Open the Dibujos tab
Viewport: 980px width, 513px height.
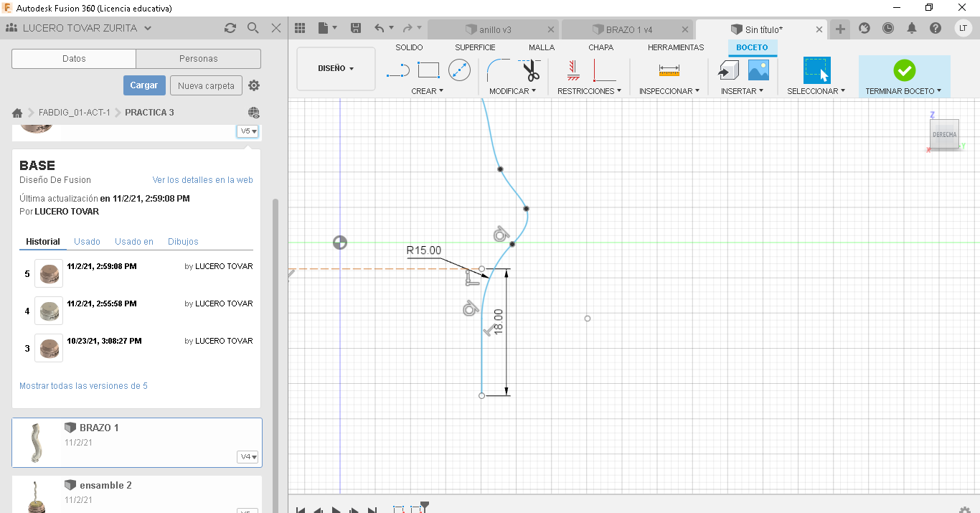click(183, 242)
